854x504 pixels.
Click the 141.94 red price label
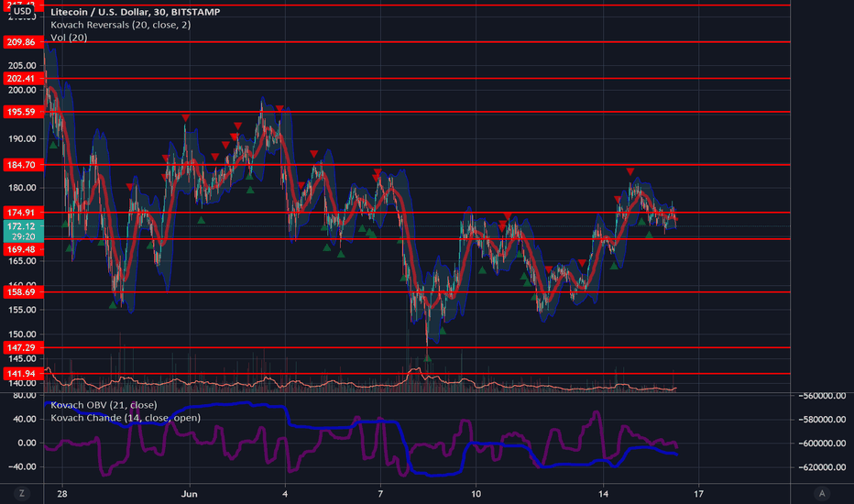22,374
